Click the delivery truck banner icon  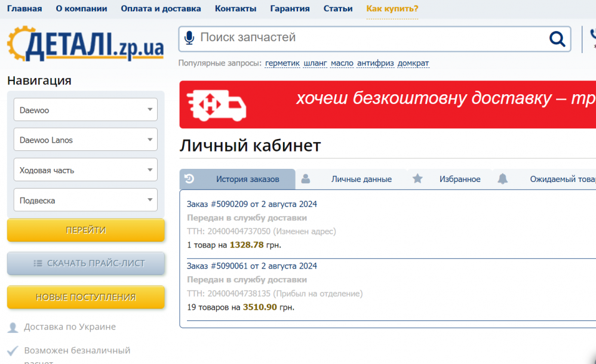coord(216,104)
